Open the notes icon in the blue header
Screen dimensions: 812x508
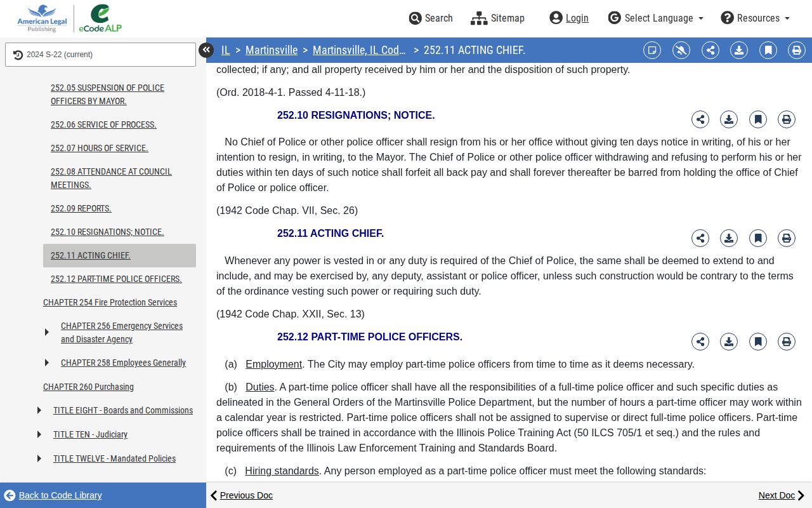point(652,50)
